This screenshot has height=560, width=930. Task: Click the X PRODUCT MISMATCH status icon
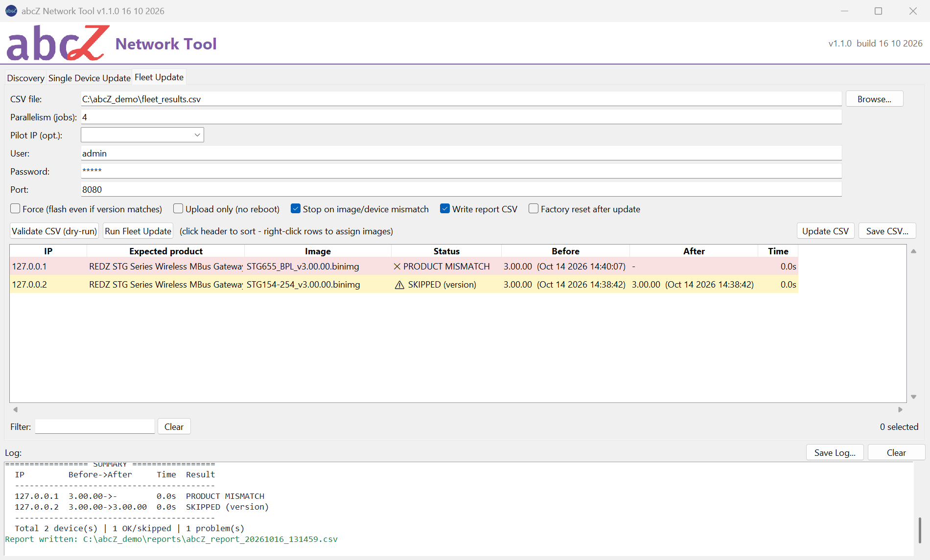pos(397,267)
